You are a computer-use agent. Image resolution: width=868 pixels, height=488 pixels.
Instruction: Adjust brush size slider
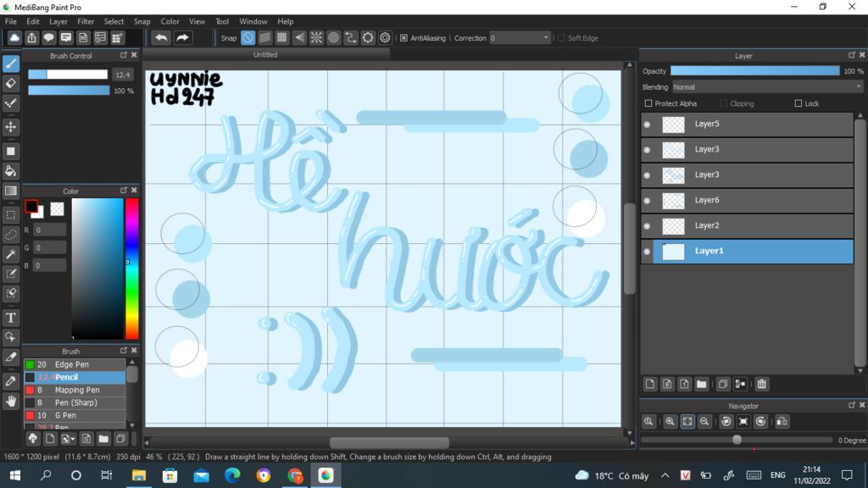[68, 75]
